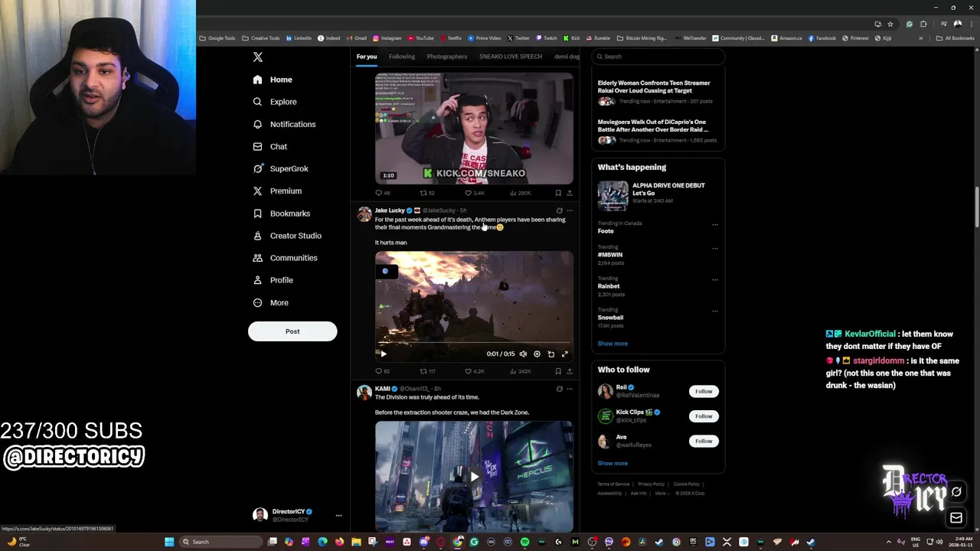This screenshot has height=551, width=980.
Task: Open Moviegoers Walk Out of DiCaprio's story
Action: pyautogui.click(x=658, y=131)
